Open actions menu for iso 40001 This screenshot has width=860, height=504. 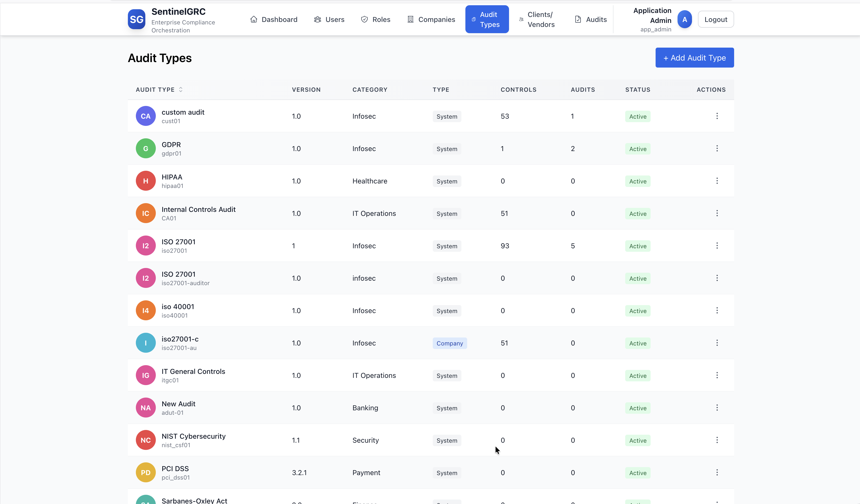point(717,311)
